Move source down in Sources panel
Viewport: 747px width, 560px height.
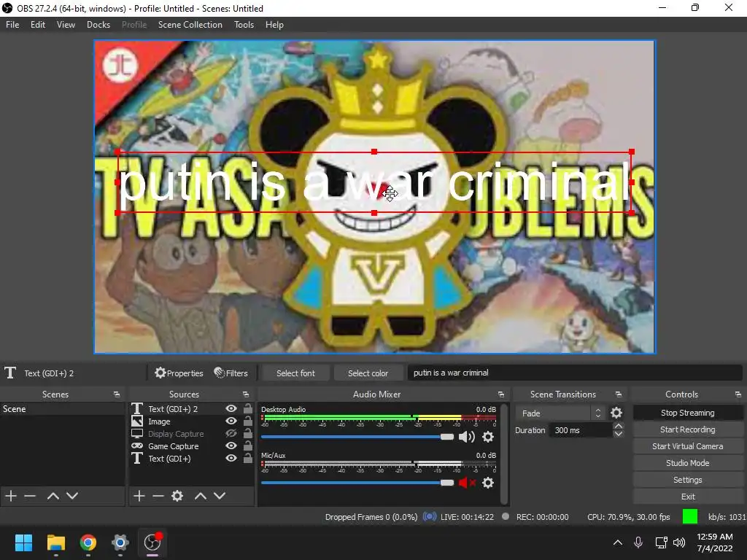pos(220,496)
